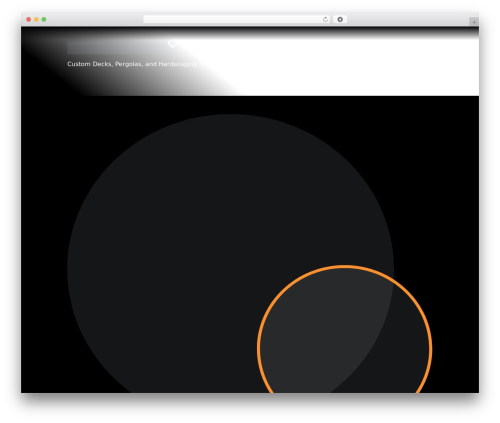Focus the browser address bar
This screenshot has width=500, height=423.
(237, 20)
